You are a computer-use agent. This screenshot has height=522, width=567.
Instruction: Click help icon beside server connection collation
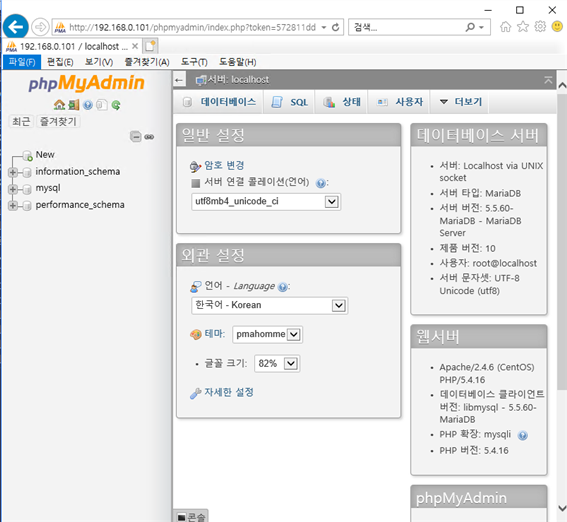tap(320, 183)
